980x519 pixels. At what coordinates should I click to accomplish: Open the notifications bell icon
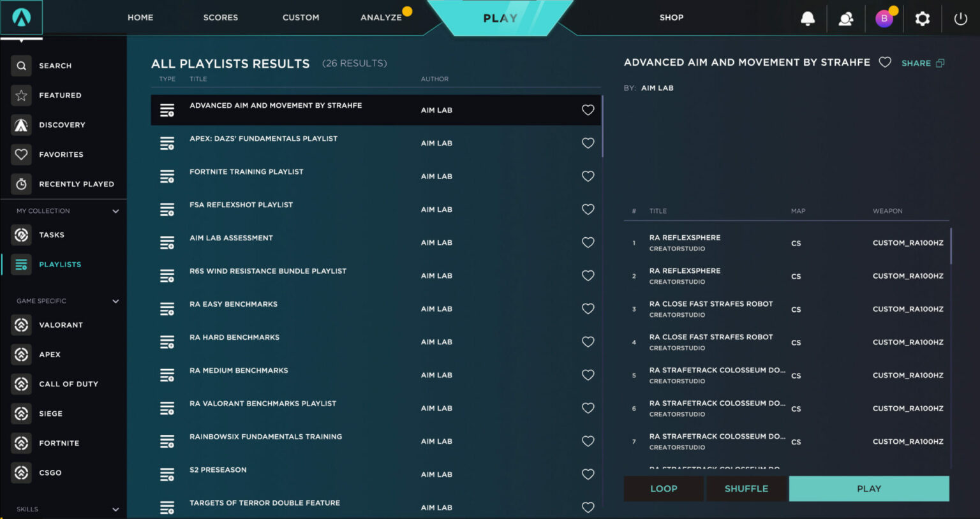[807, 18]
